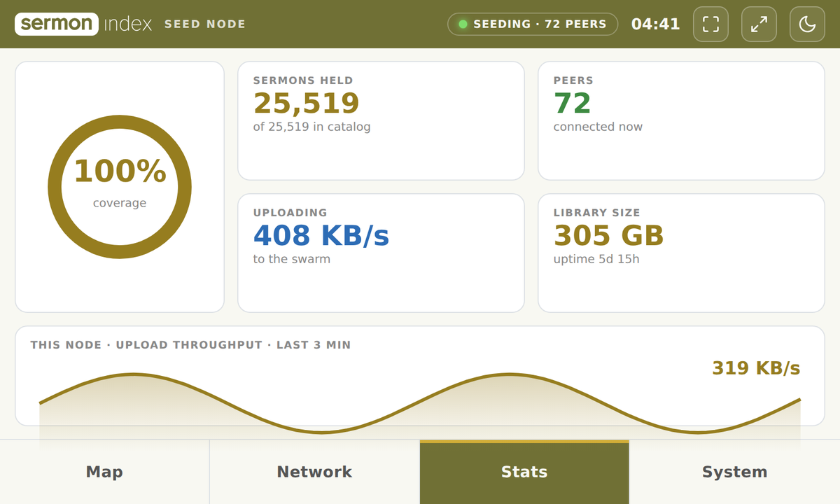840x504 pixels.
Task: Open the Map tab
Action: tap(104, 472)
